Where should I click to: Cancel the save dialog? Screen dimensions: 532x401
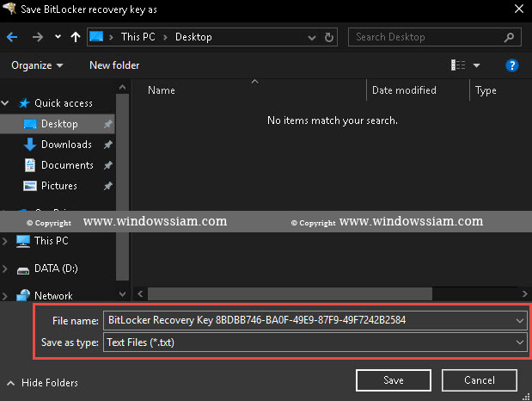point(480,380)
